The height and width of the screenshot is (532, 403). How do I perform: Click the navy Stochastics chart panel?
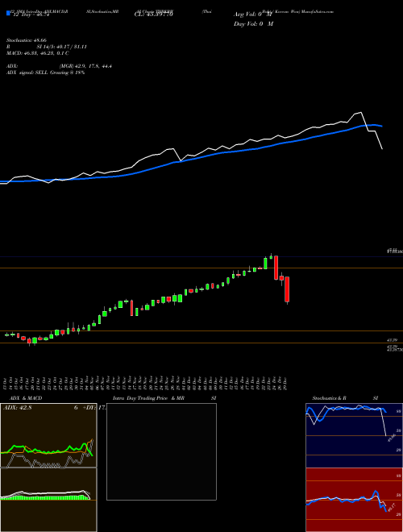(x=354, y=435)
